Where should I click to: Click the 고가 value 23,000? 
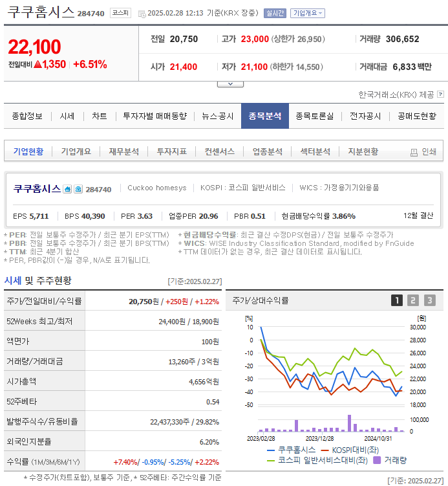coord(255,39)
